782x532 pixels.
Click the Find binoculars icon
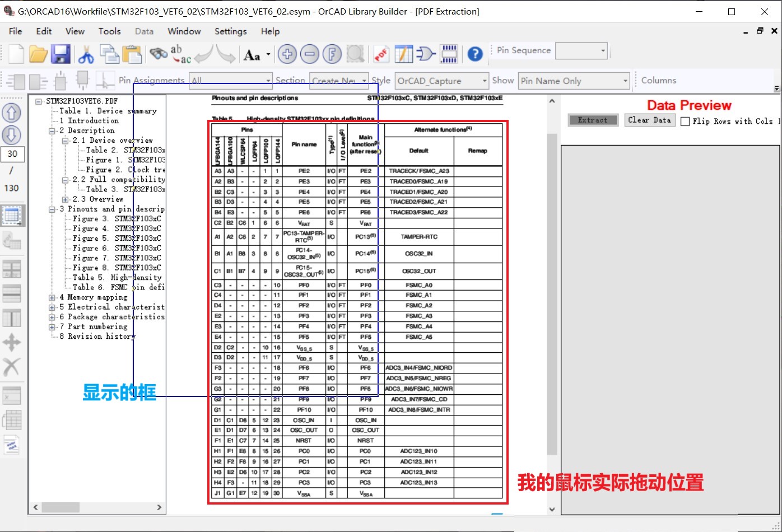point(158,54)
